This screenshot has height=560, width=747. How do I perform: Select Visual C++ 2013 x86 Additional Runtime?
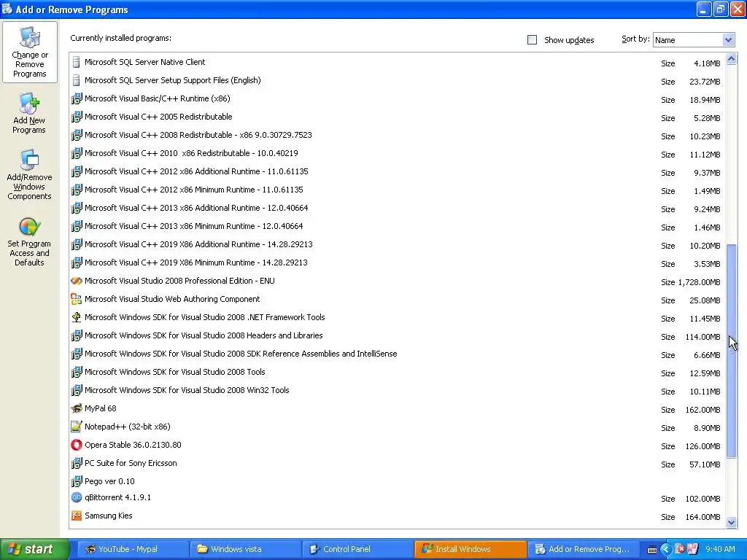[x=397, y=208]
